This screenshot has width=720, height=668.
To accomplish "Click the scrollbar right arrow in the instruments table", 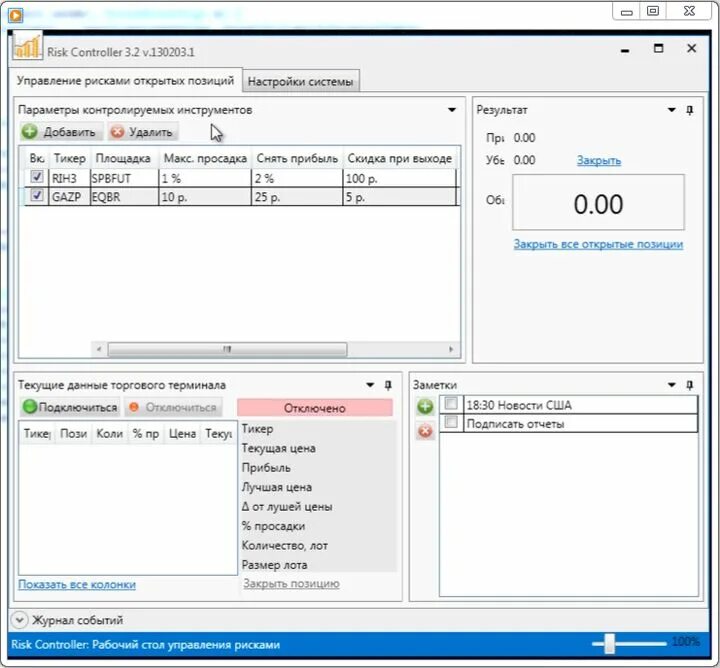I will click(x=451, y=350).
